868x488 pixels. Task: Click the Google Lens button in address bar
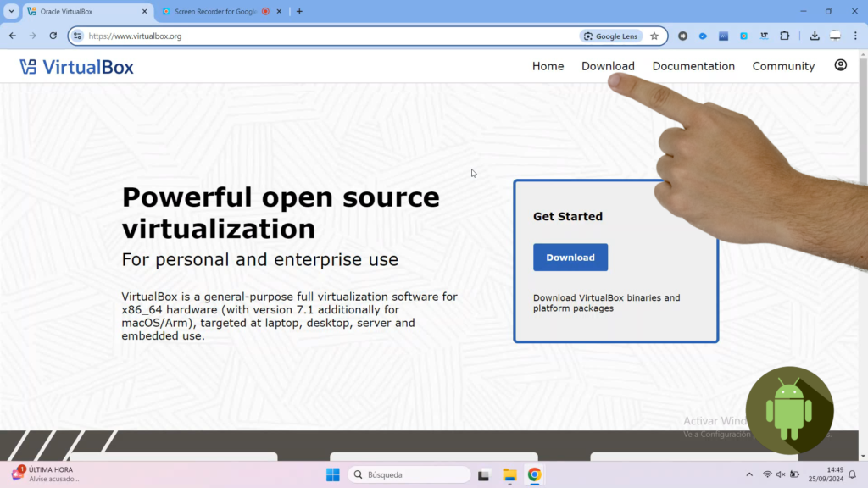pos(610,36)
